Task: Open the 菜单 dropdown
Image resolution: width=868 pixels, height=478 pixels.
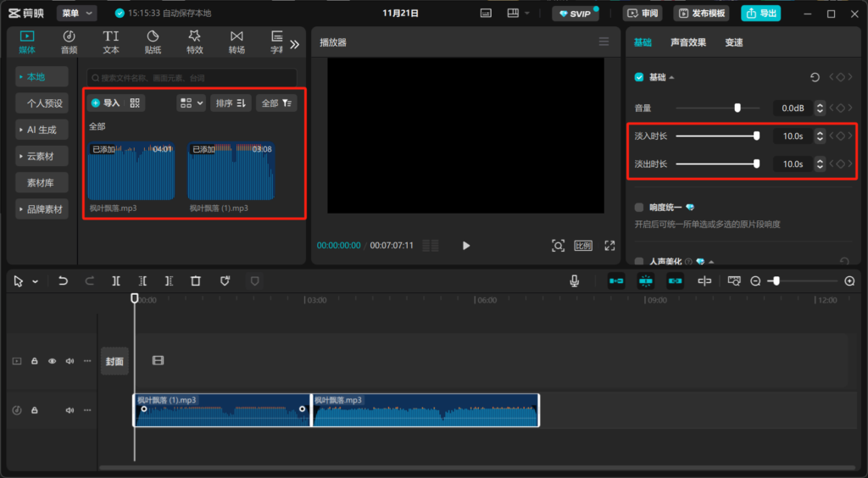Action: click(76, 14)
